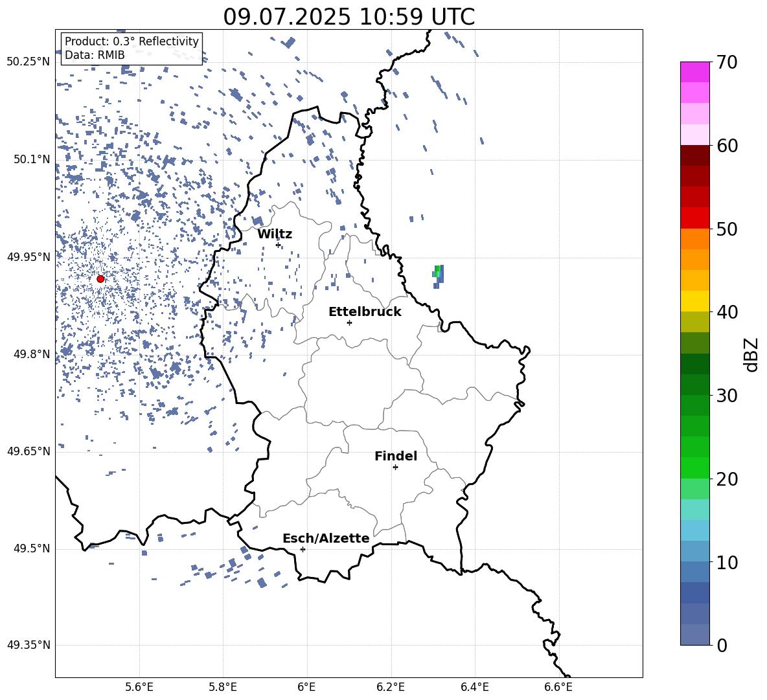Click the Findel city label
Screen dimensions: 767x700
396,456
